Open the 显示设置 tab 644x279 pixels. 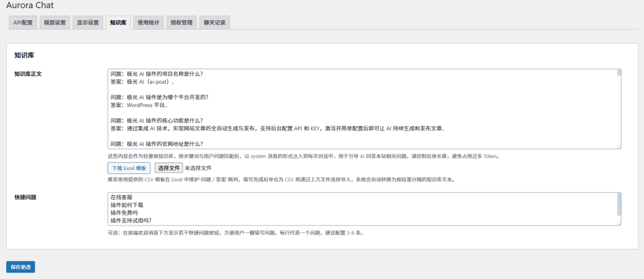(87, 23)
